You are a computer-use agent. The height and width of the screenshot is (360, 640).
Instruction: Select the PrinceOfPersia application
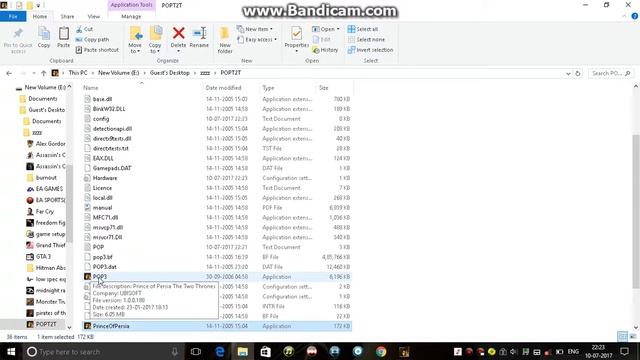tap(216, 326)
